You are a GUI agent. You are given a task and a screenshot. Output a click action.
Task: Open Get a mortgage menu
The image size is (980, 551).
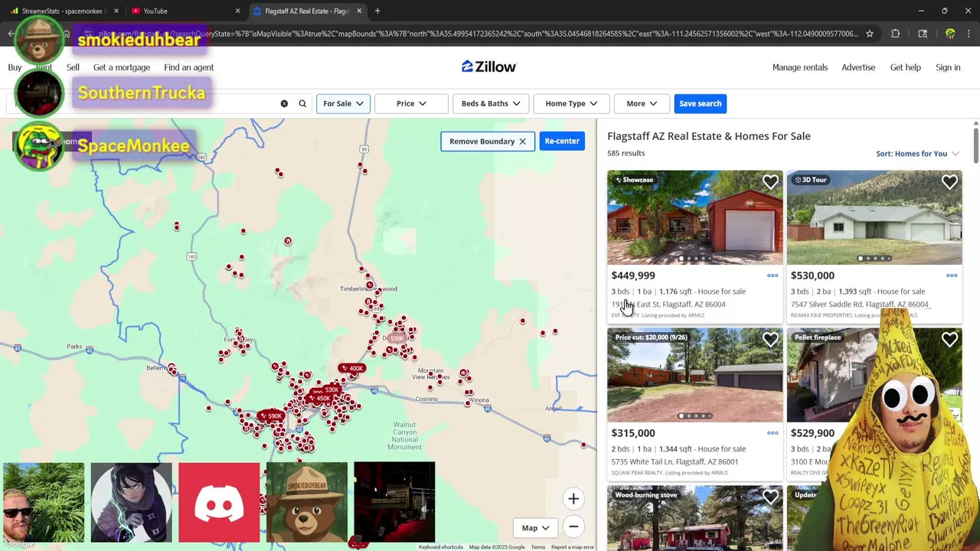[x=122, y=67]
